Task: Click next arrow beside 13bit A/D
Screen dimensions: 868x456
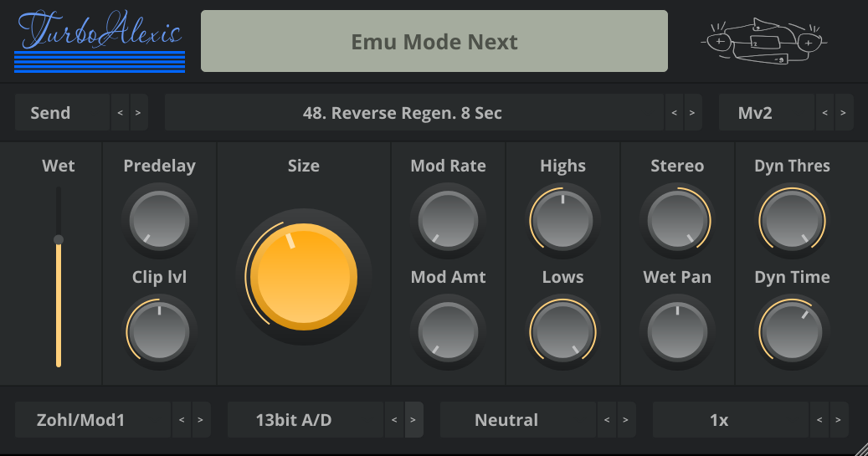Action: point(413,420)
